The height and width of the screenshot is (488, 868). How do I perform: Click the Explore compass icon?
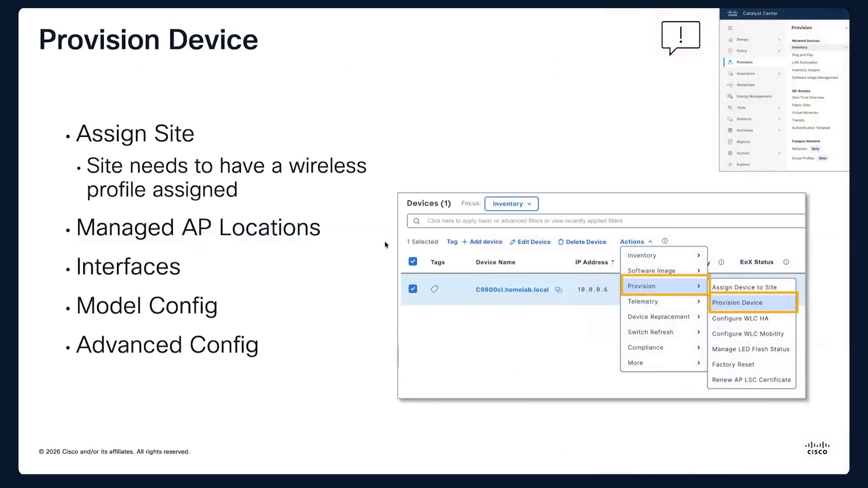tap(730, 164)
